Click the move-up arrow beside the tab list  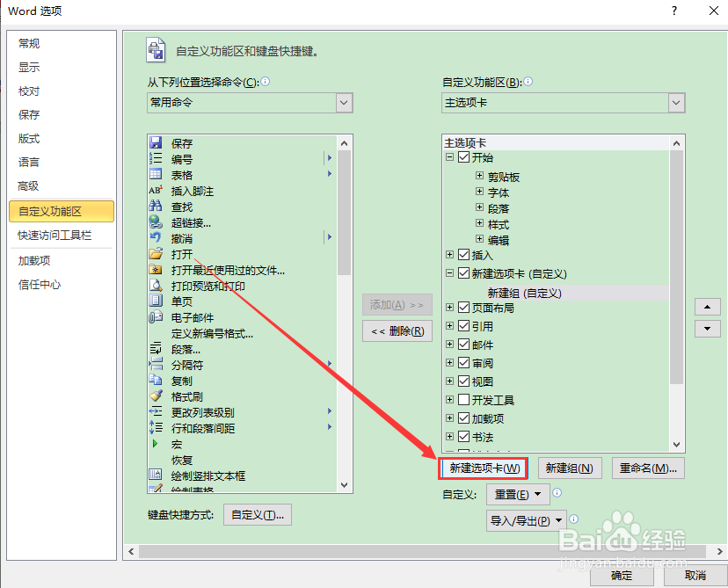[x=707, y=307]
